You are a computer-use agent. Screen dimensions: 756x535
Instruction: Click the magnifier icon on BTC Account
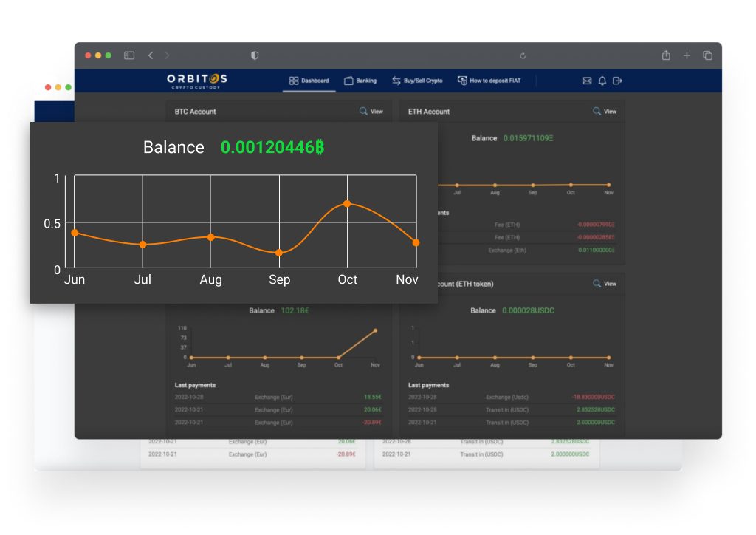[363, 111]
